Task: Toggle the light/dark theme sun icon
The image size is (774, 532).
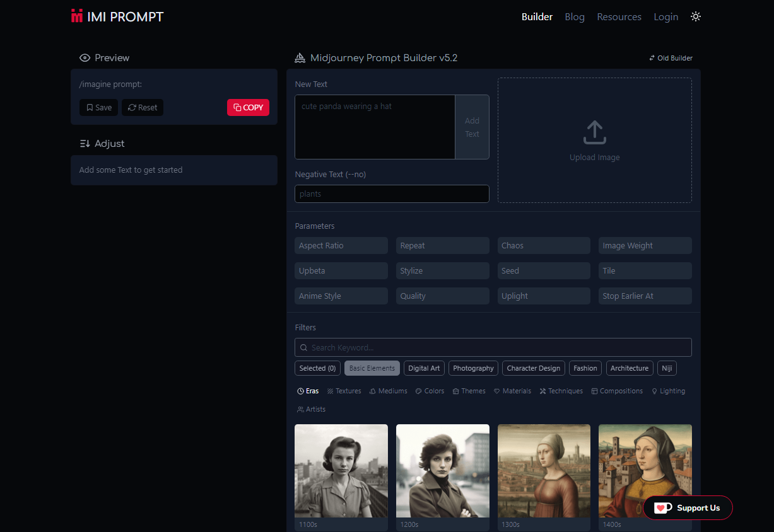Action: (696, 16)
